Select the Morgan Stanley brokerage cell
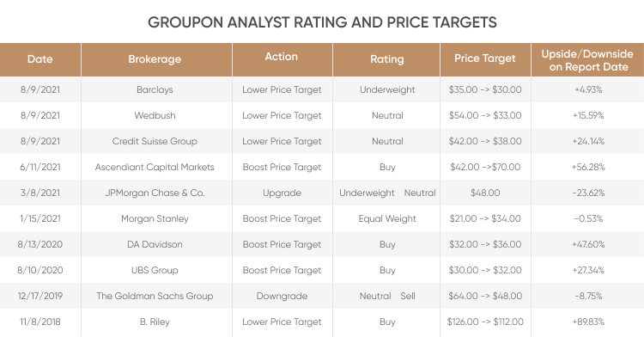The image size is (644, 337). point(155,219)
